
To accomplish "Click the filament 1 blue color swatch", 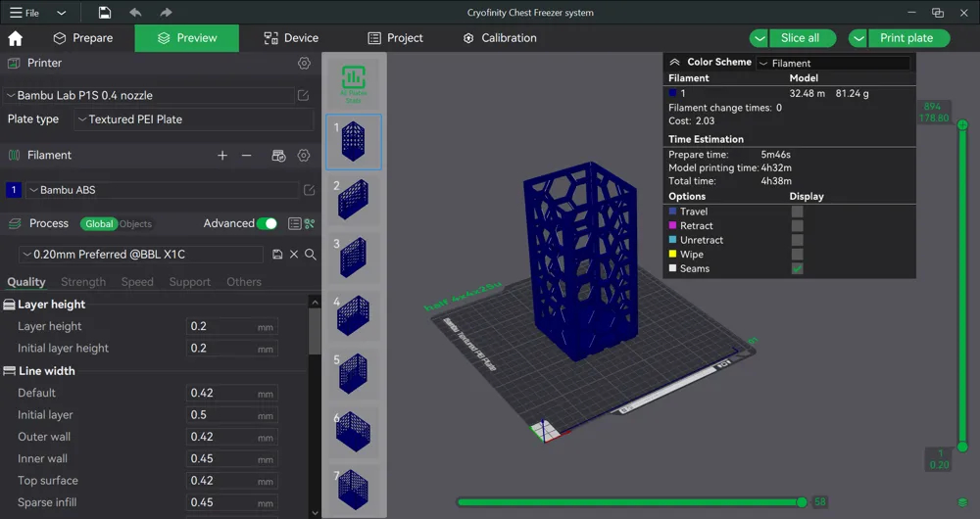I will 14,190.
